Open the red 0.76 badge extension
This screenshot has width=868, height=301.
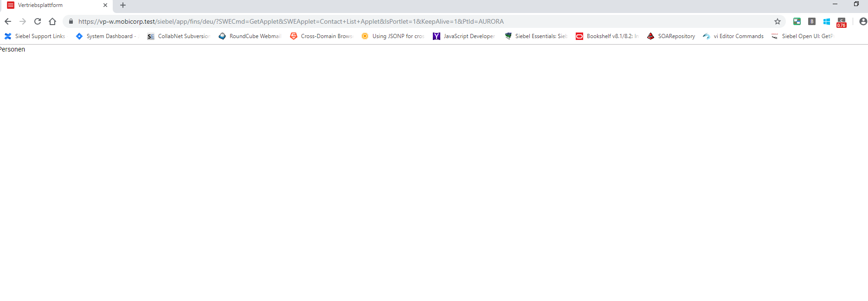[x=842, y=22]
